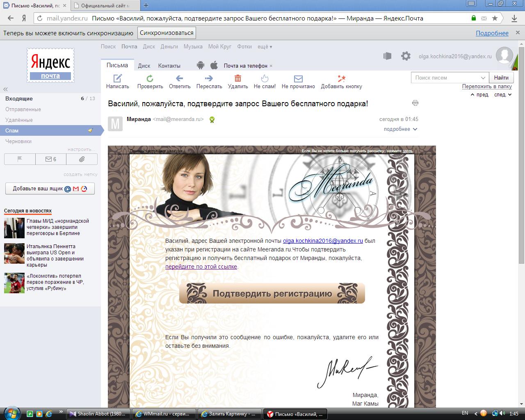
Task: Open browser downloads arrow icon
Action: [514, 18]
